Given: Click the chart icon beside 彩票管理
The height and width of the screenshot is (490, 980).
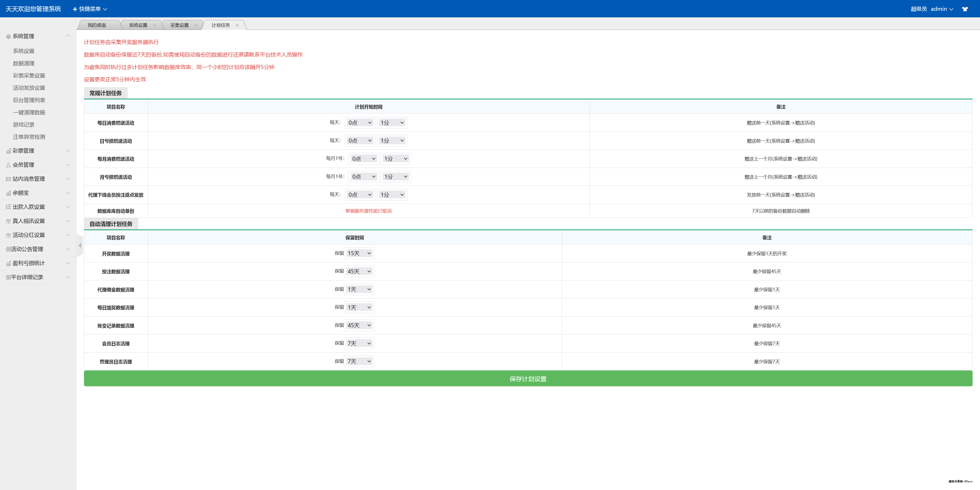Looking at the screenshot, I should [8, 151].
